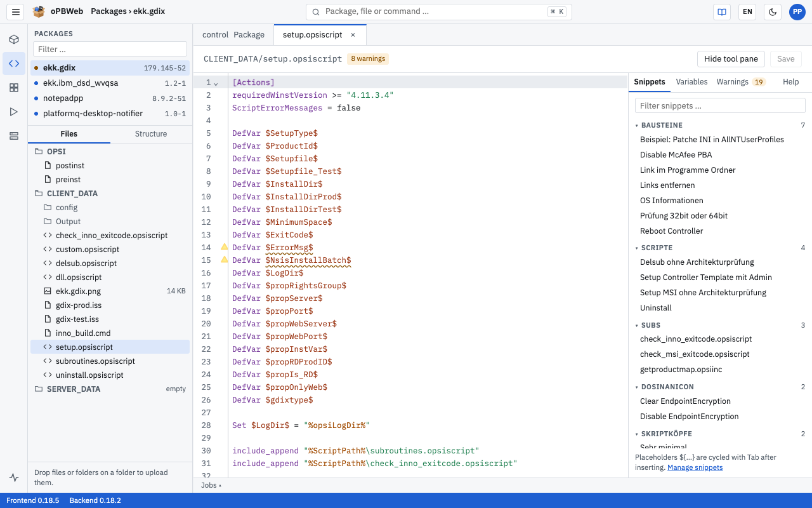The width and height of the screenshot is (812, 508).
Task: Type in the Filter snippets field
Action: 720,105
